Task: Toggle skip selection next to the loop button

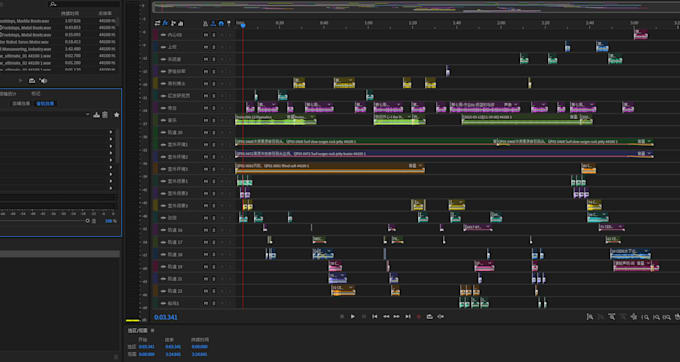Action: pos(440,316)
